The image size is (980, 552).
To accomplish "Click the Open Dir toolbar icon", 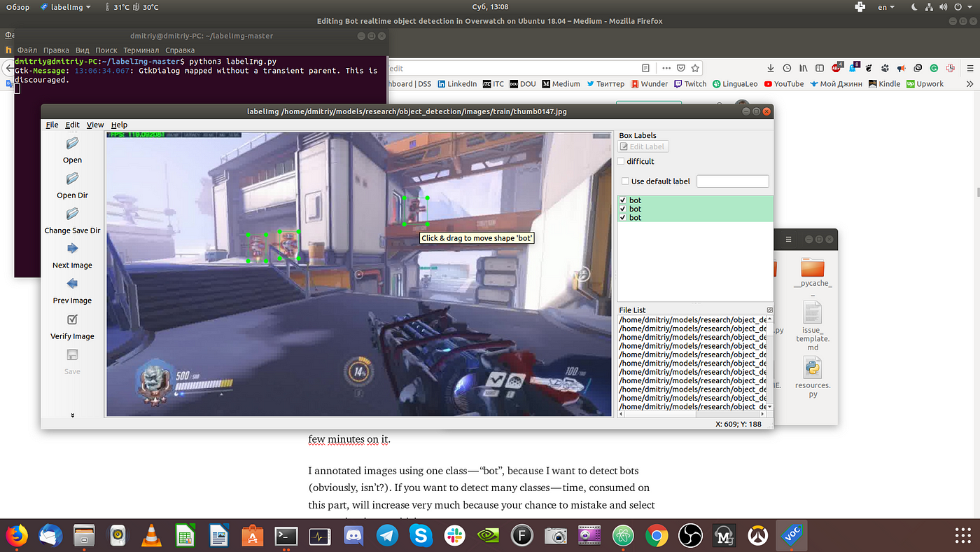I will click(x=72, y=179).
